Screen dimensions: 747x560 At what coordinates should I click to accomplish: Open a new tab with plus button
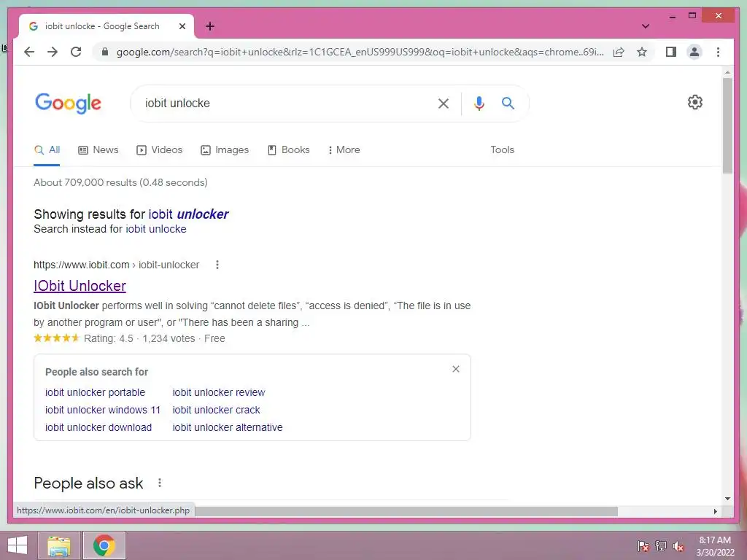coord(210,26)
